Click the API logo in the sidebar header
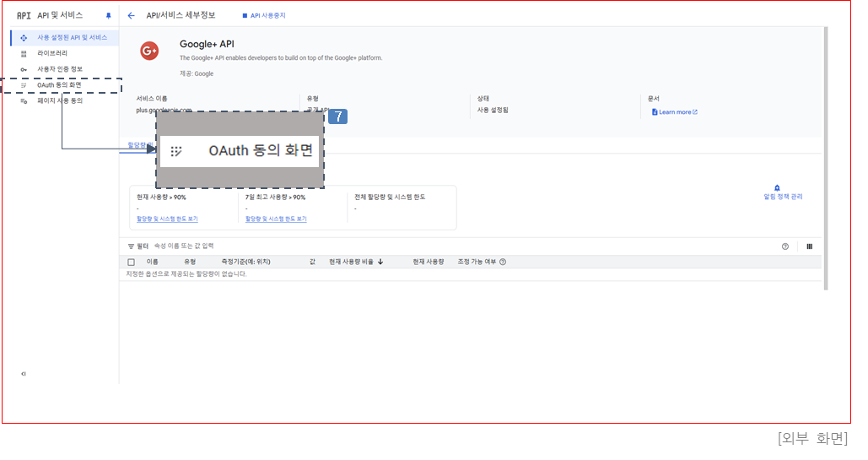This screenshot has width=868, height=460. (24, 15)
